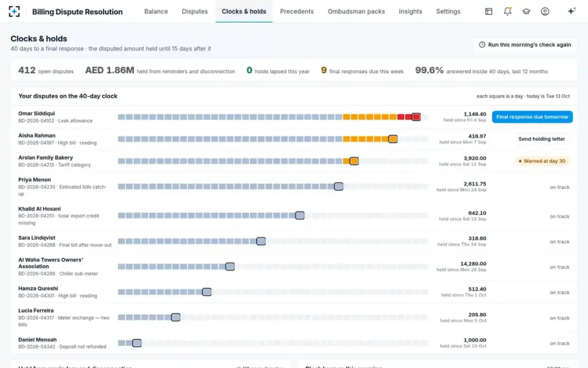Click the Arslan Family Bakery name
The width and height of the screenshot is (588, 368).
pyautogui.click(x=46, y=158)
